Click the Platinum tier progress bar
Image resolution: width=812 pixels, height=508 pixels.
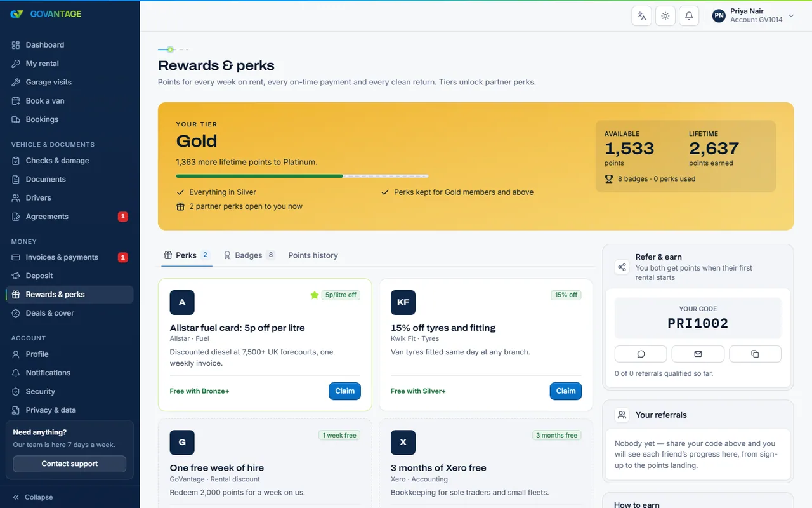pyautogui.click(x=302, y=176)
